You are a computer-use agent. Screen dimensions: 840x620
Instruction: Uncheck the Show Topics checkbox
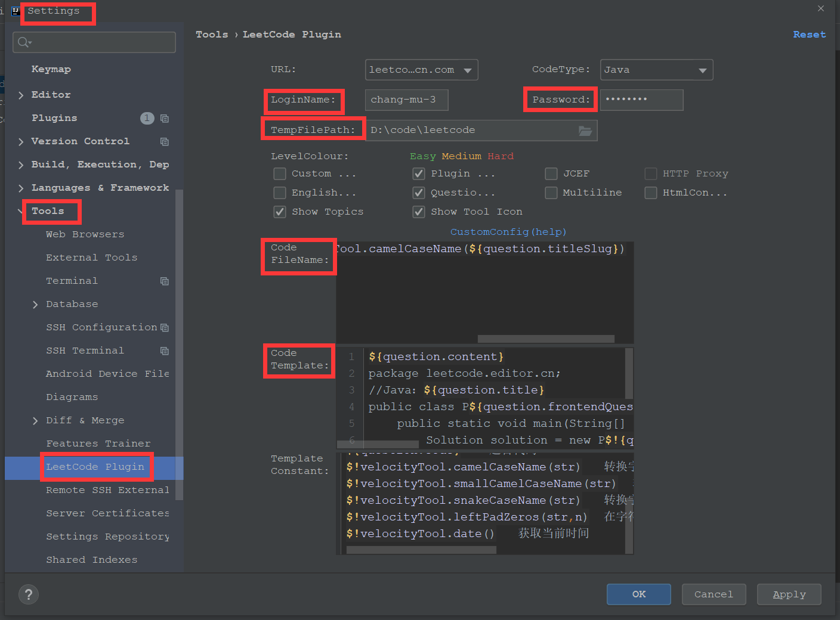click(x=280, y=212)
